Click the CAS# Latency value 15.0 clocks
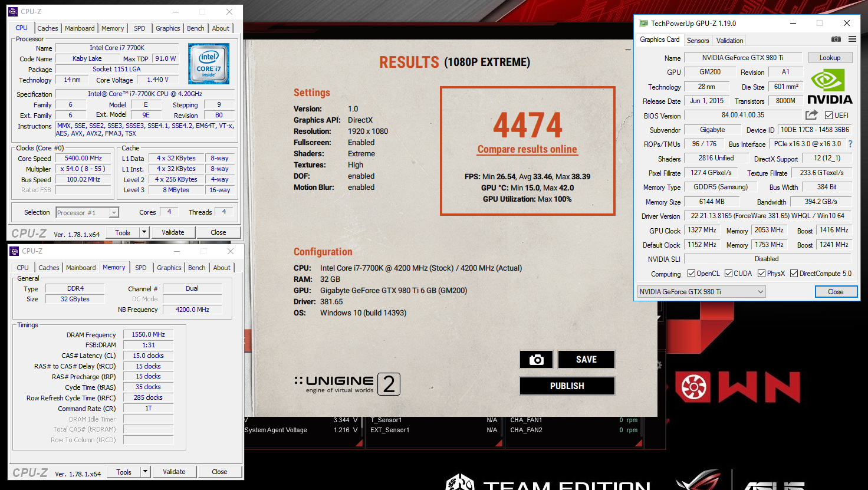 [x=149, y=356]
